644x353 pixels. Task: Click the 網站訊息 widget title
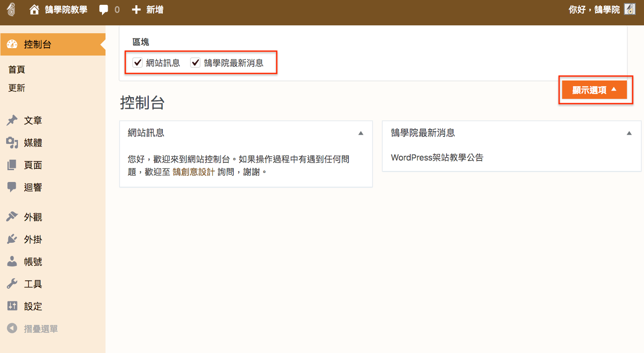(146, 133)
